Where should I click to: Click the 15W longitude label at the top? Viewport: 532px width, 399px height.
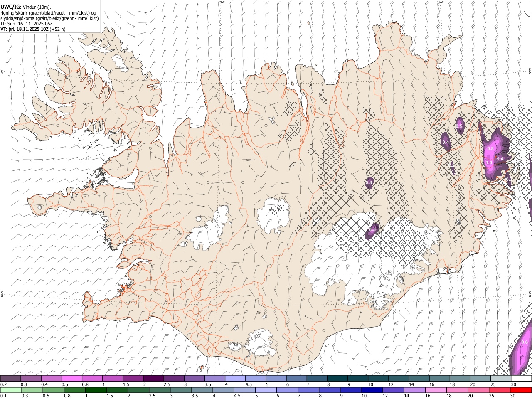coord(440,2)
